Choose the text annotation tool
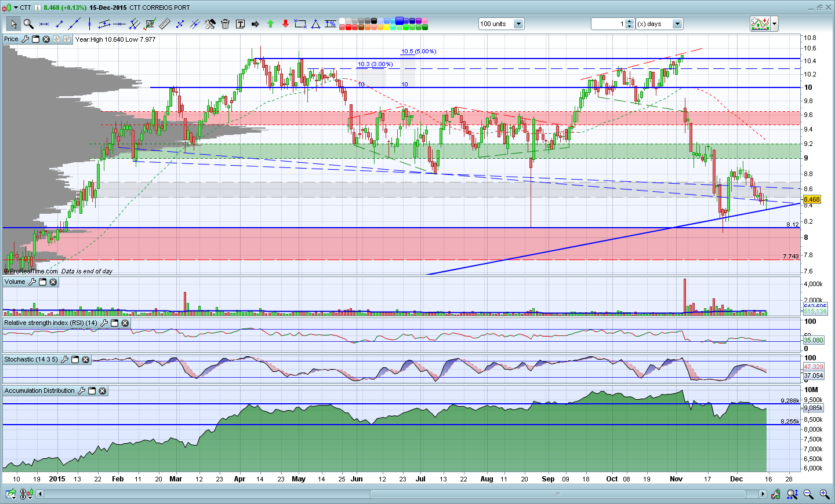This screenshot has width=835, height=504. [x=240, y=24]
